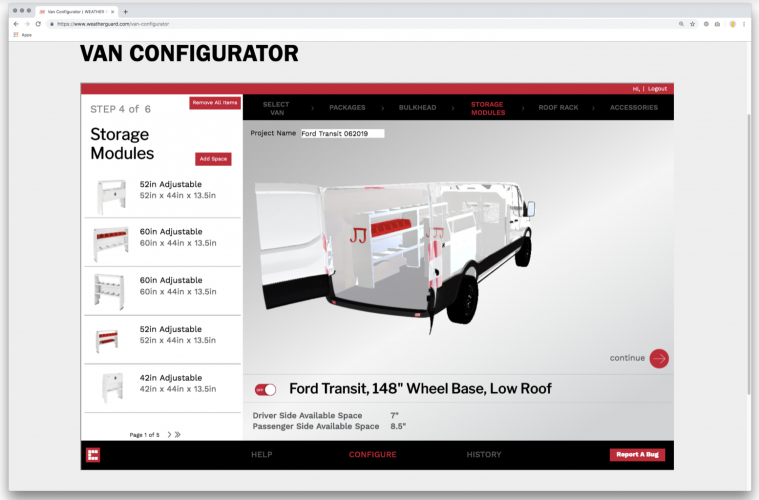Click the Project Name input field

click(x=342, y=134)
